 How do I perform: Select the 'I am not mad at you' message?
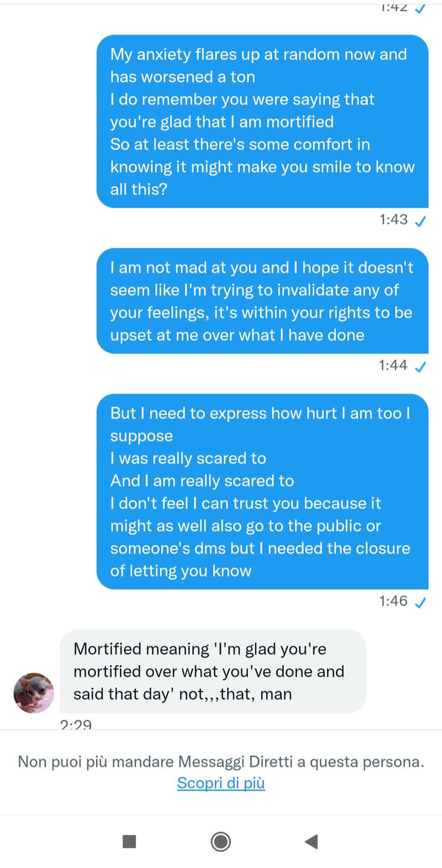[262, 301]
